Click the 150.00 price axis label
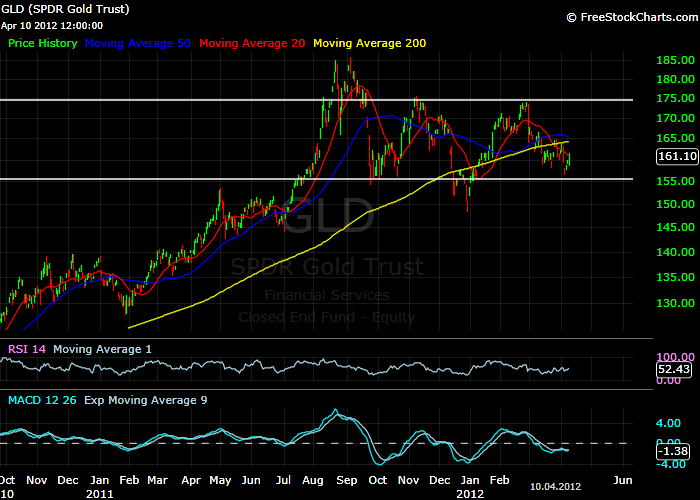This screenshot has height=500, width=700. pyautogui.click(x=675, y=204)
